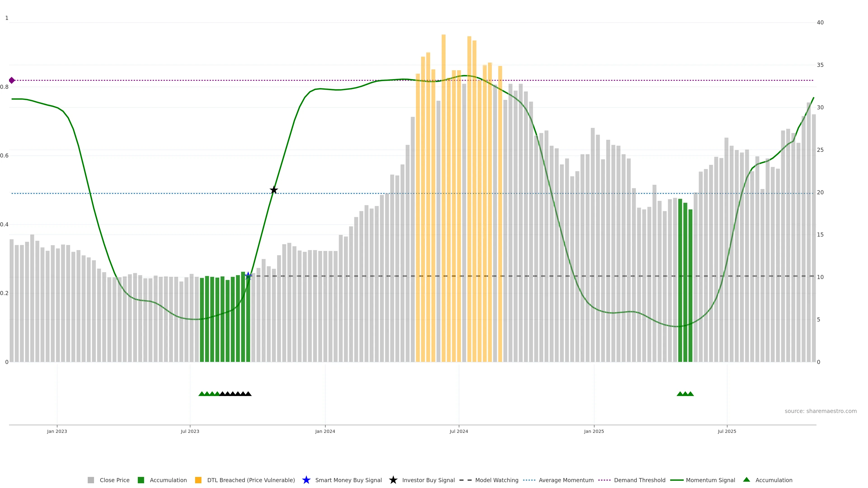Click the green triangle Accumulation legend icon
This screenshot has width=868, height=488.
pos(746,480)
